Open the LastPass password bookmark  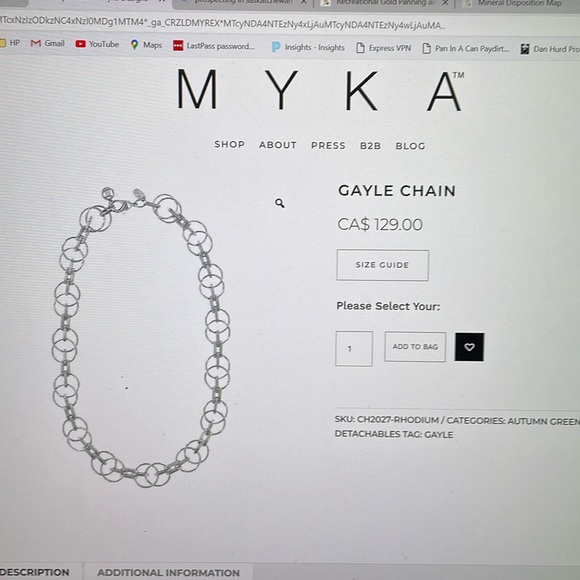coord(214,46)
